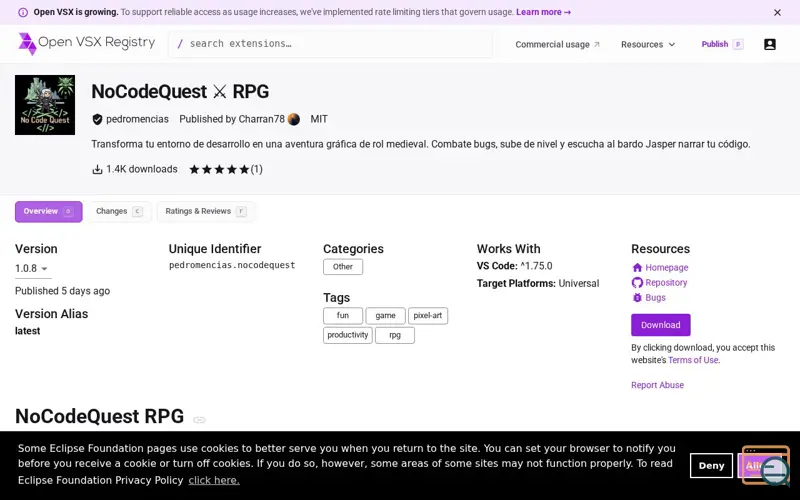Open the Homepage resource link
Image resolution: width=800 pixels, height=500 pixels.
[666, 267]
